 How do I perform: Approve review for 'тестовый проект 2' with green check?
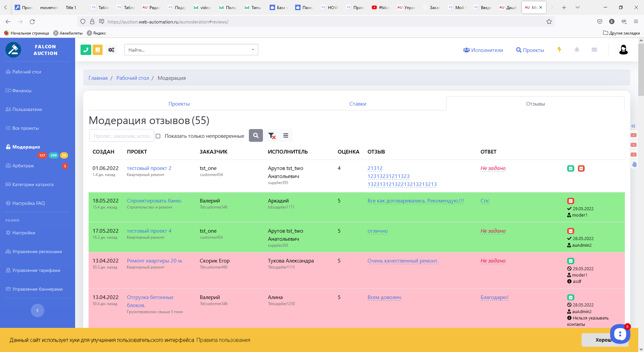pyautogui.click(x=571, y=169)
